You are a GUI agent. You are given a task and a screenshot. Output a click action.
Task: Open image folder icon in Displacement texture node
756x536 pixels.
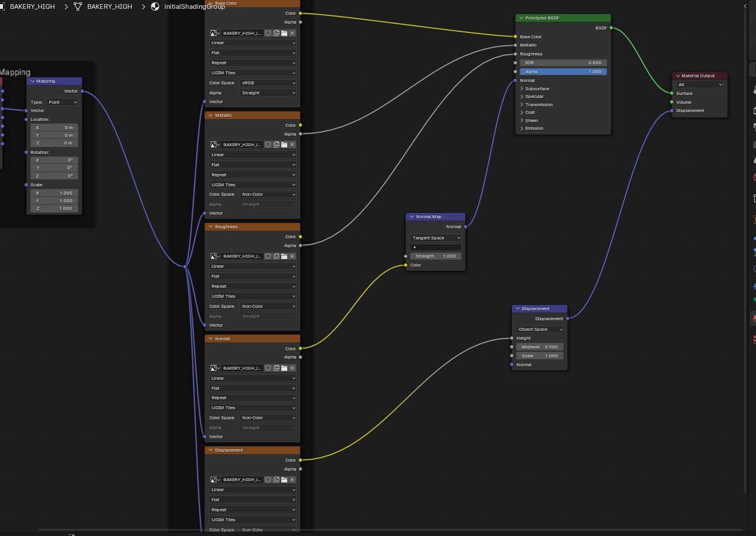(x=284, y=479)
